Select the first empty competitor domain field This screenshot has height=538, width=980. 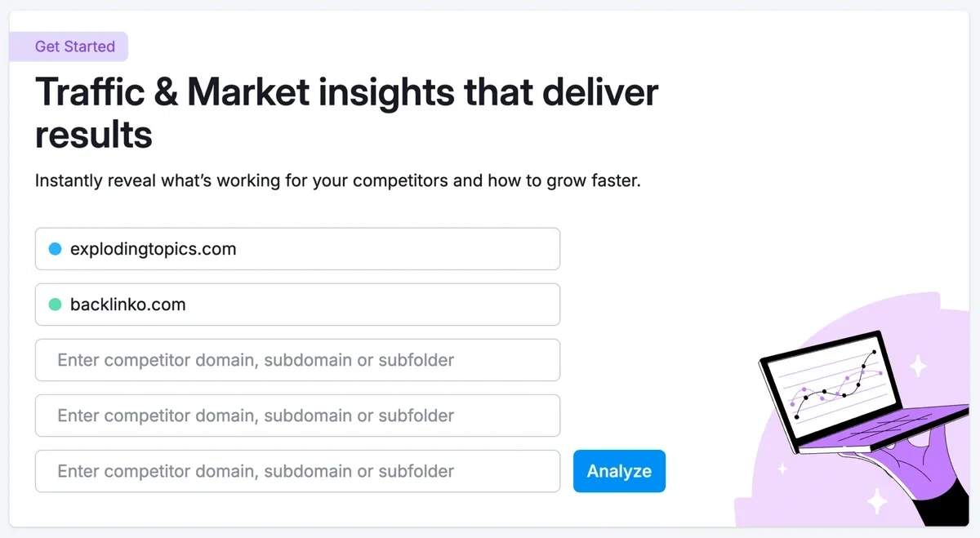[297, 360]
